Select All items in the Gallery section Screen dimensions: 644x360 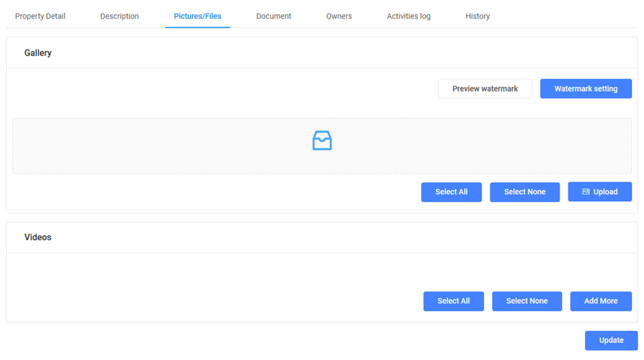(451, 192)
